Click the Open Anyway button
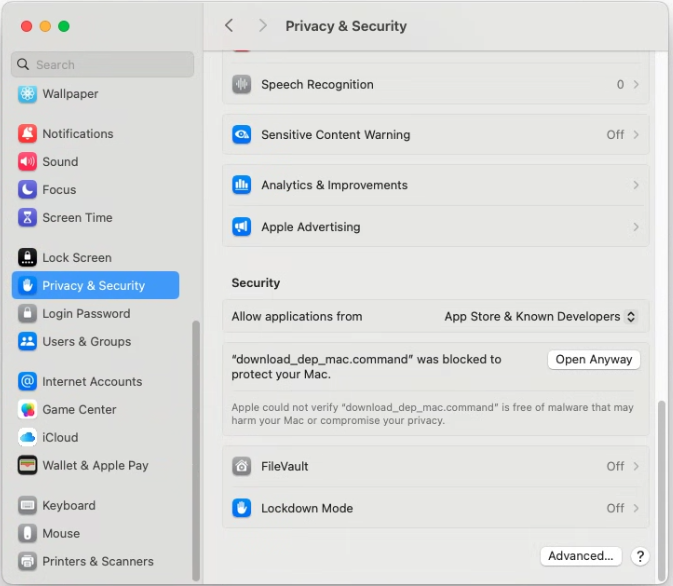Image resolution: width=673 pixels, height=586 pixels. coord(594,359)
